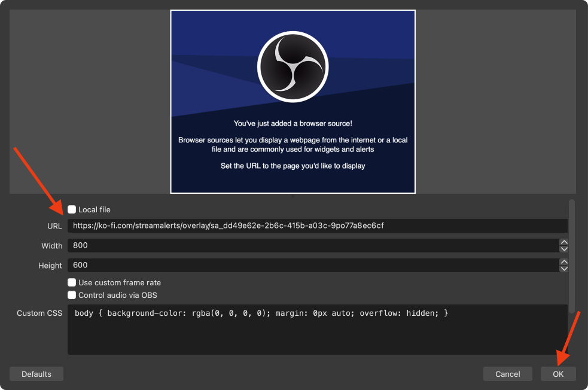The image size is (588, 390).
Task: Click the Height value field
Action: (x=313, y=266)
